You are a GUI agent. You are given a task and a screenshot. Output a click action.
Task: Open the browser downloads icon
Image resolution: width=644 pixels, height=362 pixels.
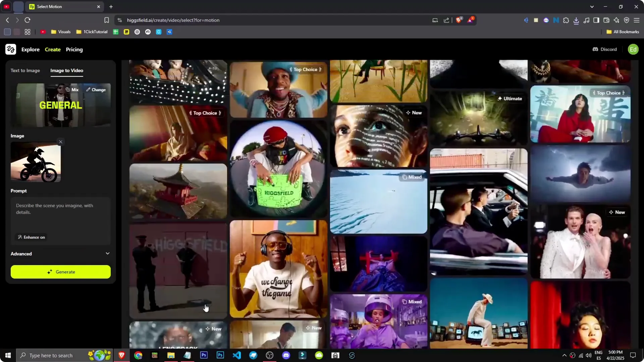click(x=577, y=20)
